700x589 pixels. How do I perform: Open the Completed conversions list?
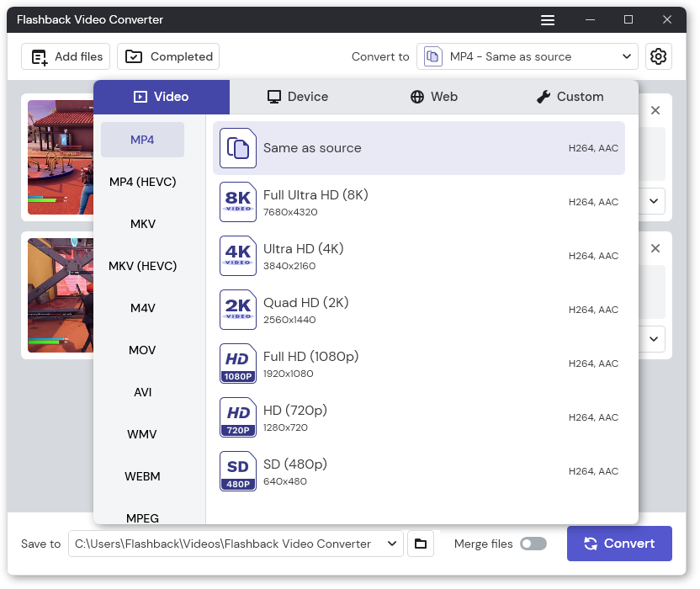pyautogui.click(x=168, y=56)
